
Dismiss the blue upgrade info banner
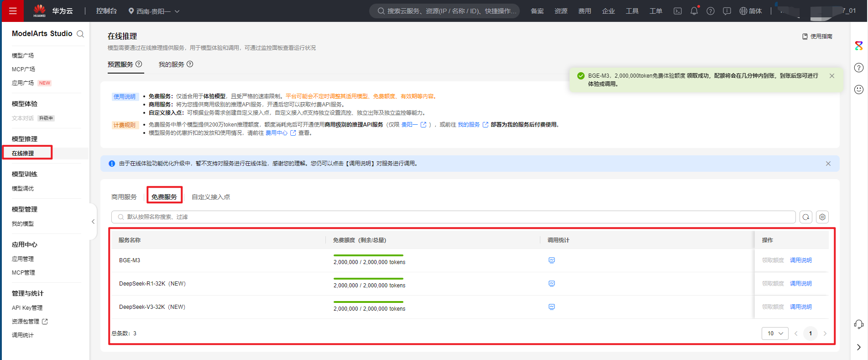point(828,164)
